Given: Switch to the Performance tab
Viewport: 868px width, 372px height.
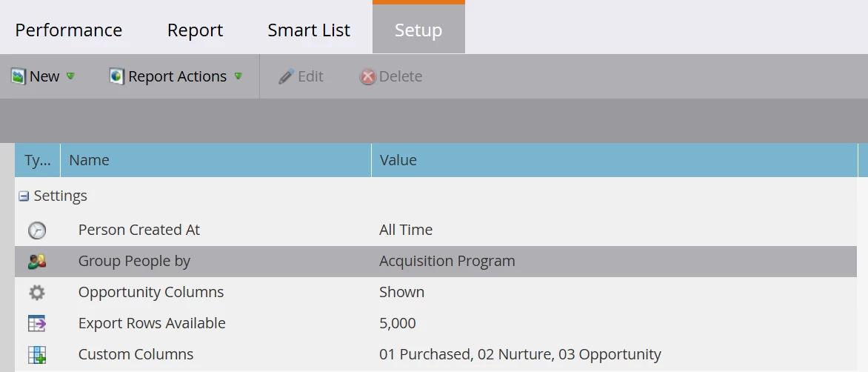Looking at the screenshot, I should 69,30.
